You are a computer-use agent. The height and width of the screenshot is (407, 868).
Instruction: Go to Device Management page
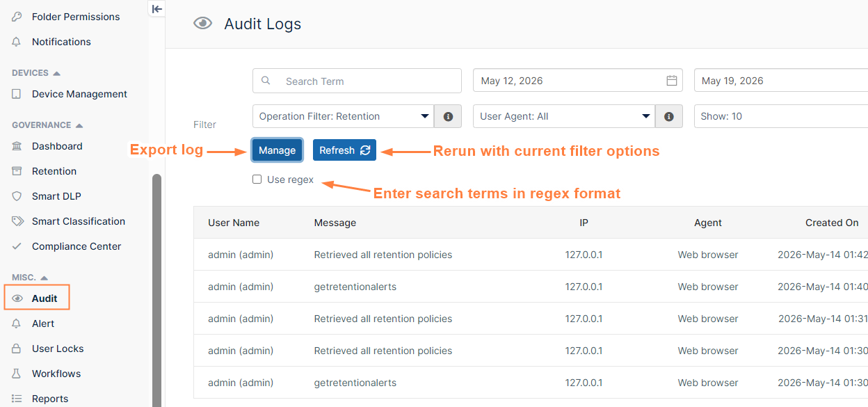(79, 94)
